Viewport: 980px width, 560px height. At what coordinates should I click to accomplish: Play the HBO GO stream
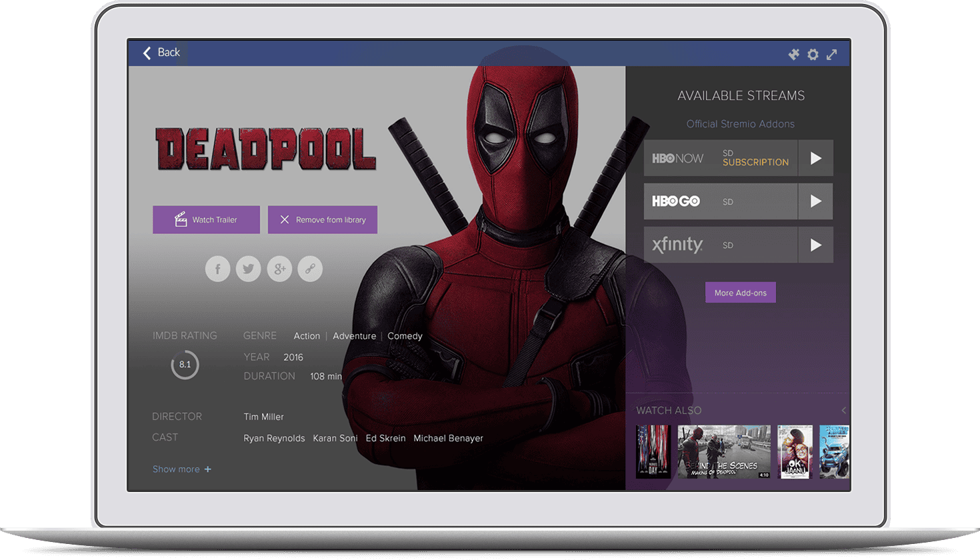pyautogui.click(x=815, y=201)
